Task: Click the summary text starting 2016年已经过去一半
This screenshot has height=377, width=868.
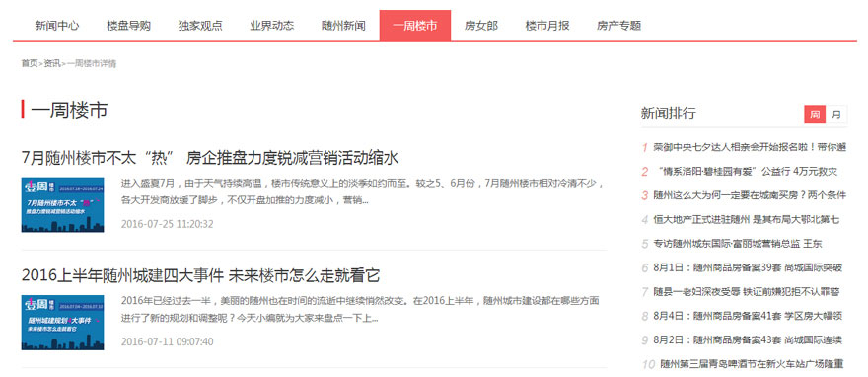Action: [360, 310]
